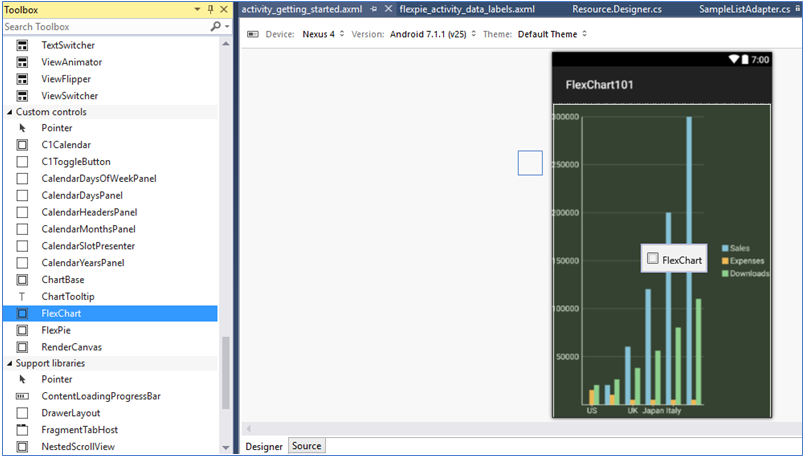Toggle pin on activity_getting_started.axml tab

click(x=373, y=9)
